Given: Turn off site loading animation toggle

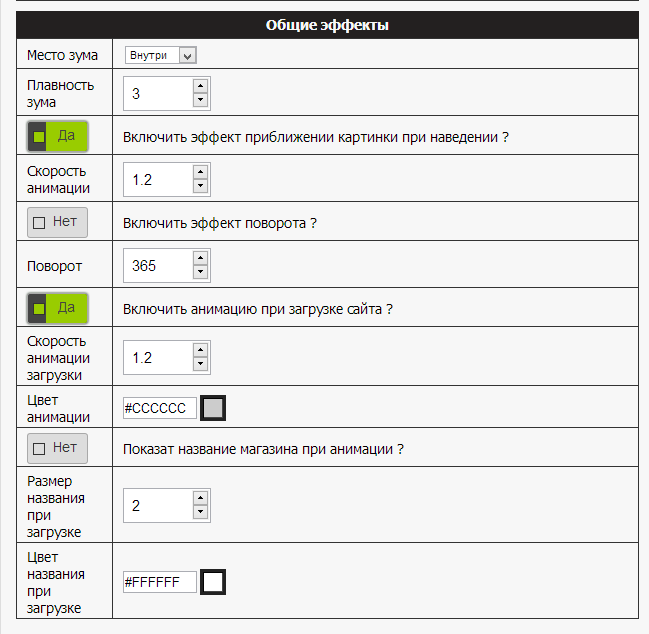Looking at the screenshot, I should pos(58,308).
